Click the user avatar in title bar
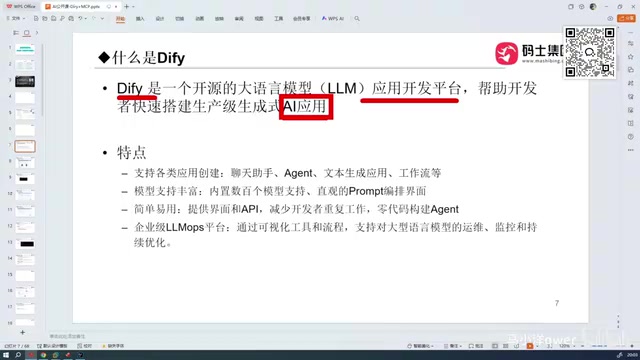 [593, 7]
